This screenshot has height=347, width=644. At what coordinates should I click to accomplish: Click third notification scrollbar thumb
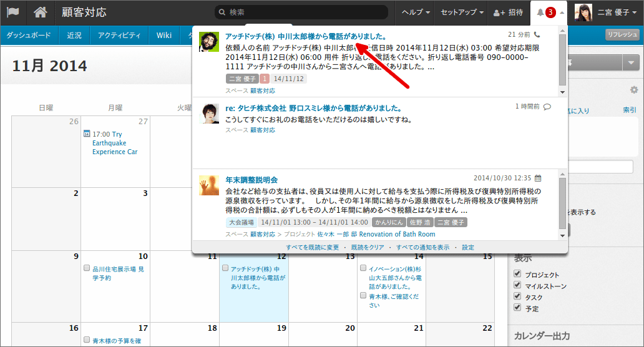[562, 203]
